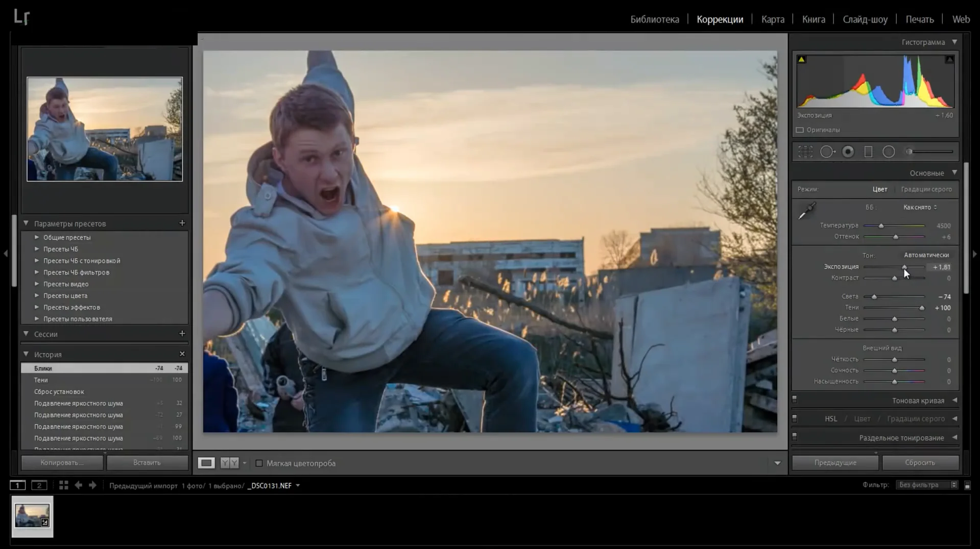The image size is (980, 549).
Task: Expand HSL panel triangle
Action: pyautogui.click(x=954, y=418)
